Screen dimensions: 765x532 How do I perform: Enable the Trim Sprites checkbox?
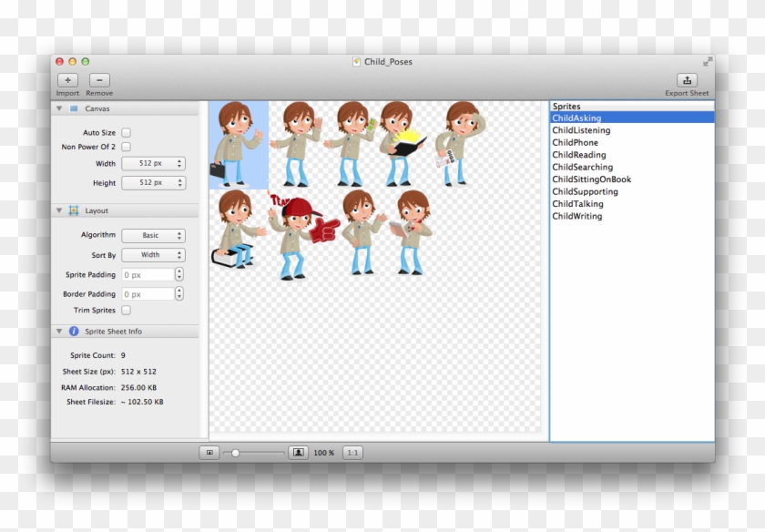coord(125,310)
